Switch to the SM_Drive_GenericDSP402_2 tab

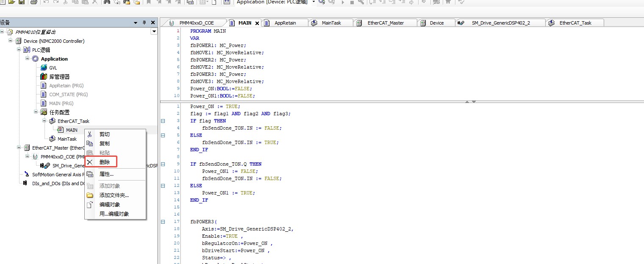500,23
